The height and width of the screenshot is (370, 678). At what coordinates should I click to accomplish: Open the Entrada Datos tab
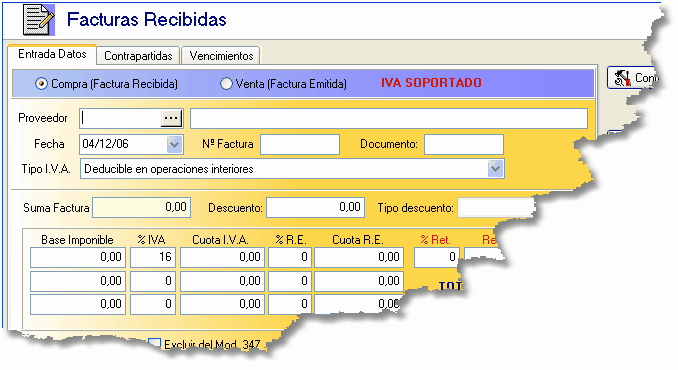[x=52, y=54]
